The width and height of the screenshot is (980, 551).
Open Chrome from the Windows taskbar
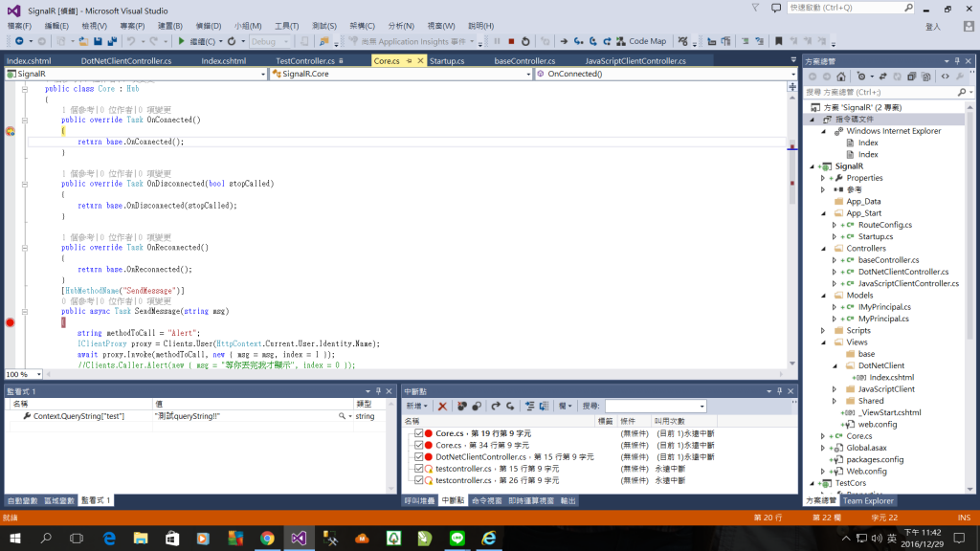[x=267, y=538]
